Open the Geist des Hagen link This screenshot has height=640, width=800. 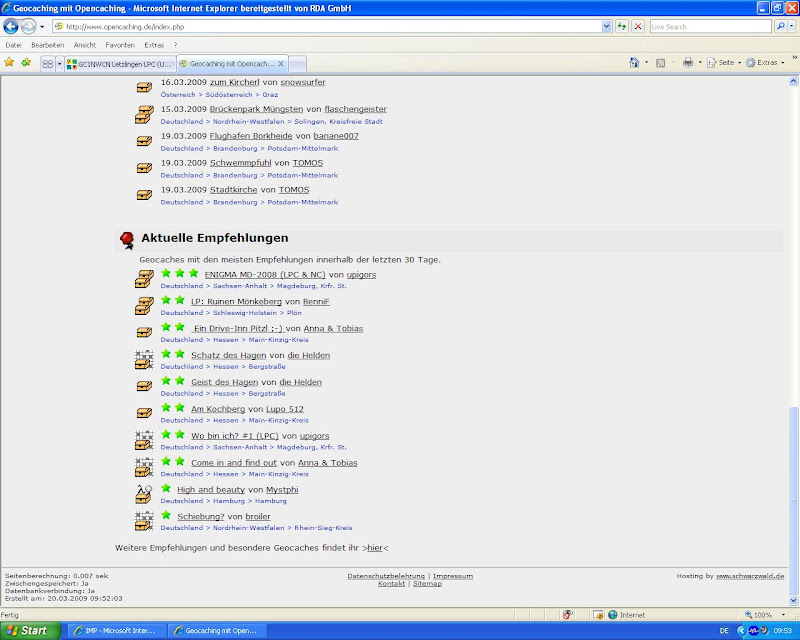[224, 382]
